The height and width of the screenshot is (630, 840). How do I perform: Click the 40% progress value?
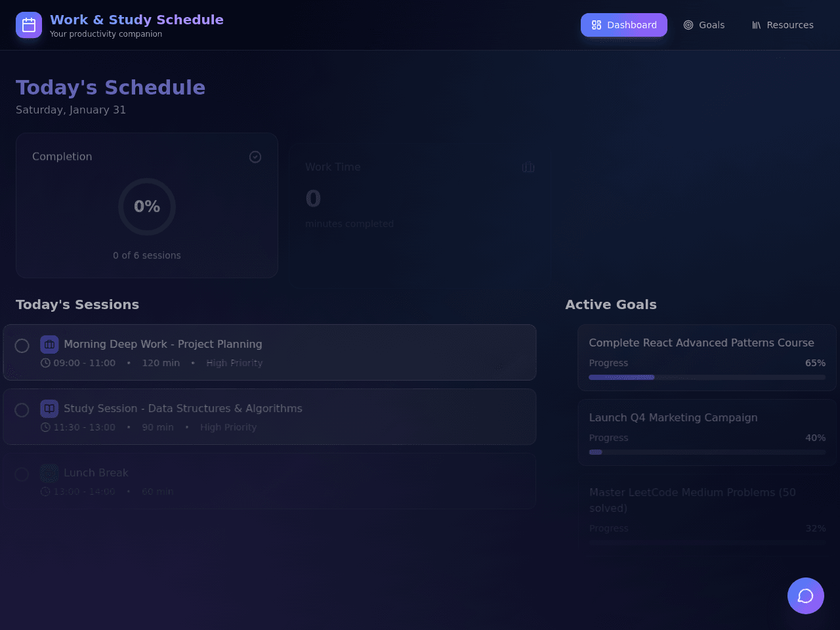tap(815, 438)
